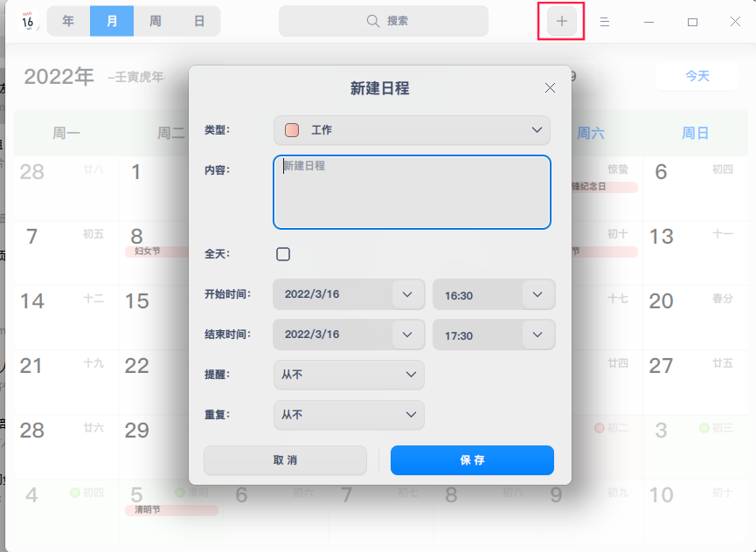Viewport: 756px width, 552px height.
Task: Enable the 全天 checkbox
Action: point(283,254)
